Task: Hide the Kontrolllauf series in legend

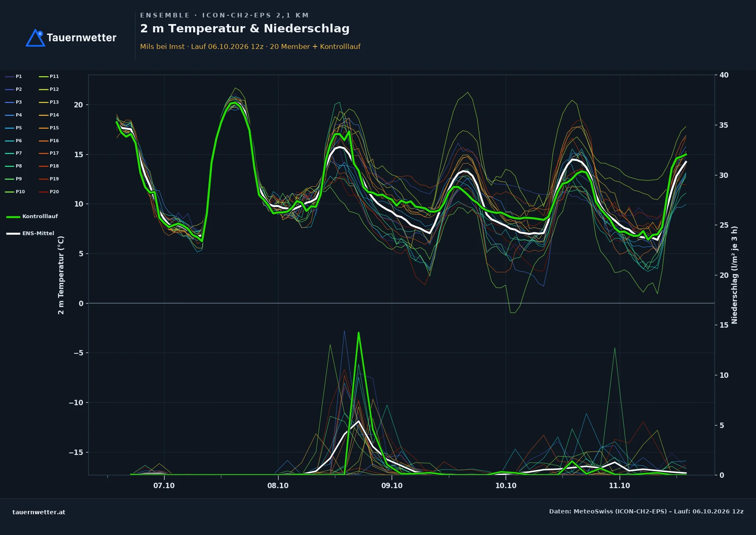Action: click(32, 216)
